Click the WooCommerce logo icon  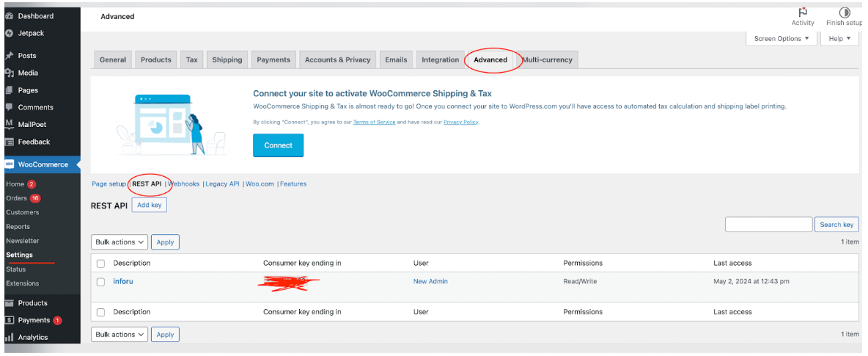tap(9, 164)
